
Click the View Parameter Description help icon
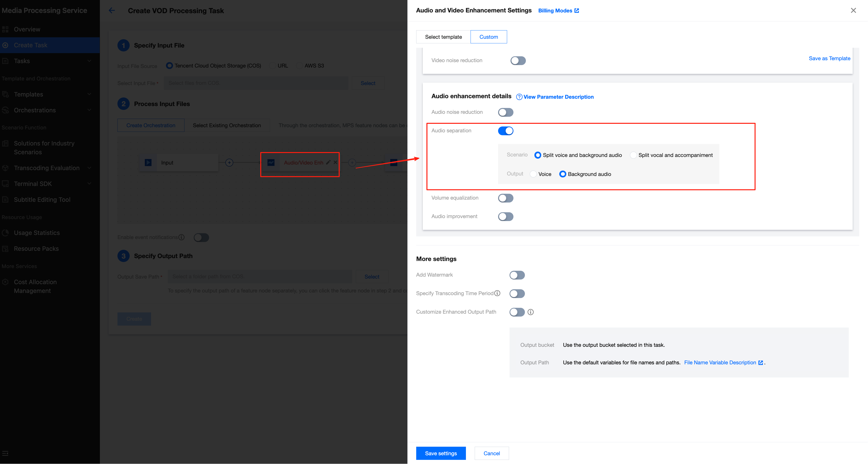519,97
